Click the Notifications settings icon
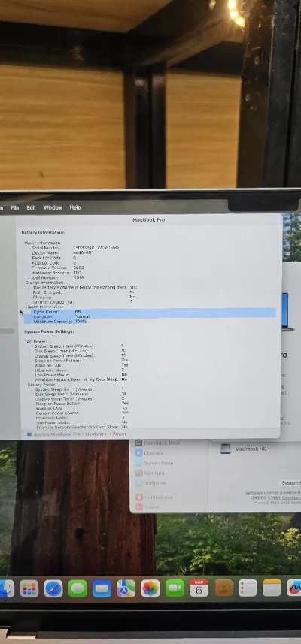 point(139,497)
